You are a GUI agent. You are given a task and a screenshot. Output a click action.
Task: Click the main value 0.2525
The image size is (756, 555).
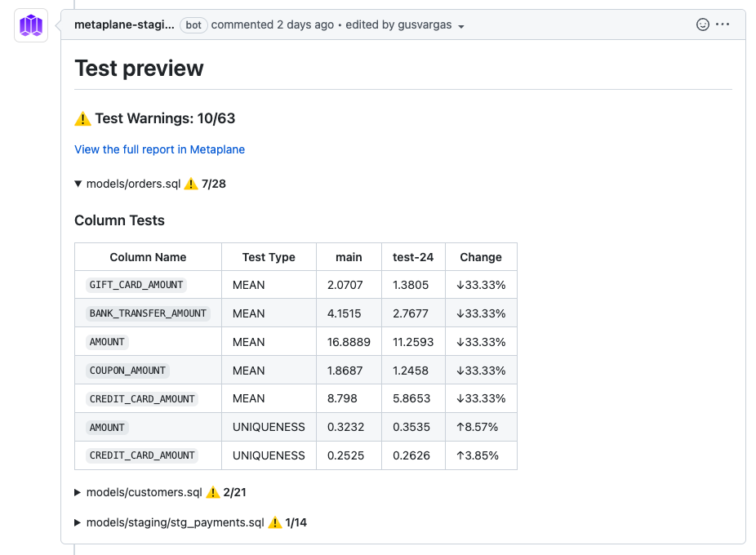(345, 455)
